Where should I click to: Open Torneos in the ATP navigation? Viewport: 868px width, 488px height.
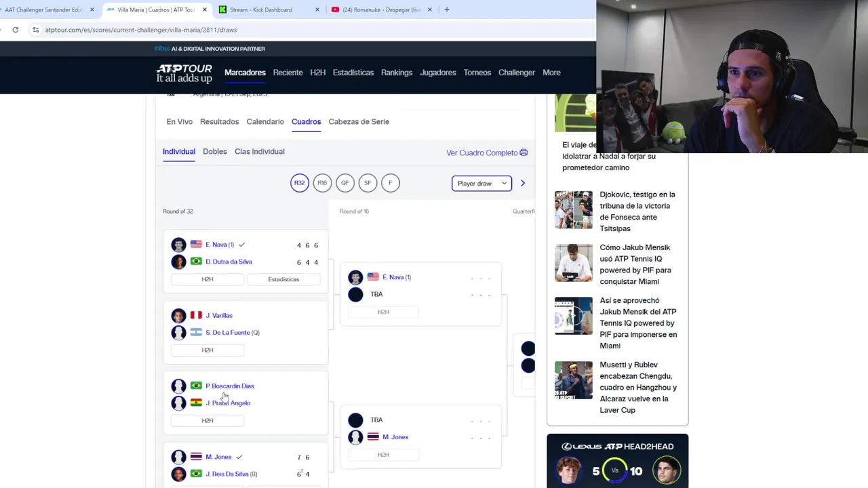click(x=477, y=73)
